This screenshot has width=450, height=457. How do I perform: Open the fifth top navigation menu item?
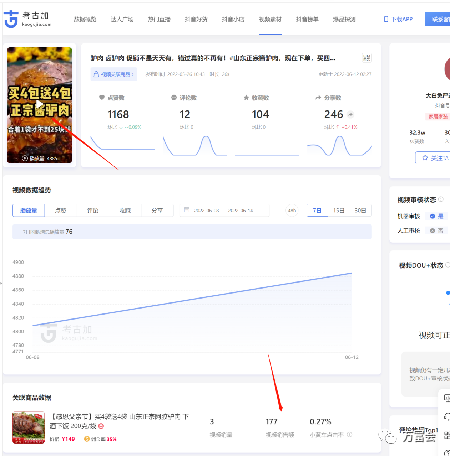(x=233, y=19)
